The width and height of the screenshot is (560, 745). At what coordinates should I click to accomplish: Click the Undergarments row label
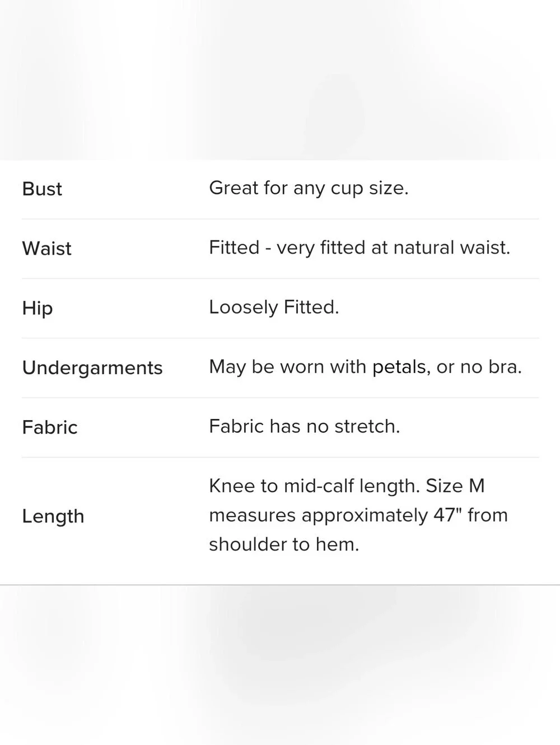click(x=92, y=368)
